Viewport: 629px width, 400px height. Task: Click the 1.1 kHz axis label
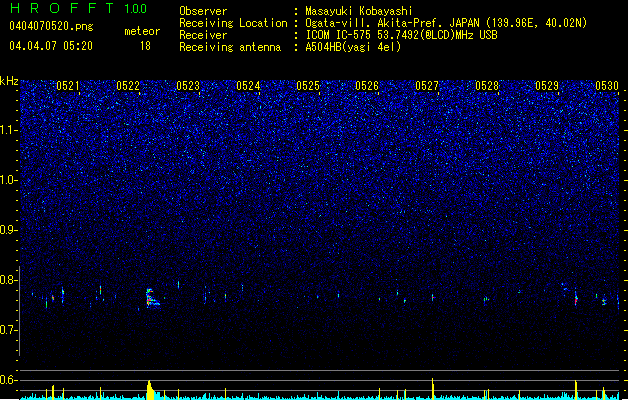(9, 130)
